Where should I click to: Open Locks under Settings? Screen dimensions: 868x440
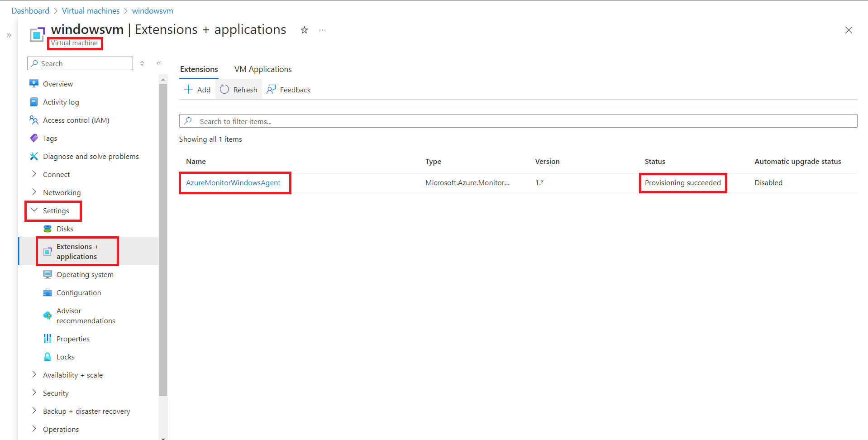pos(66,357)
